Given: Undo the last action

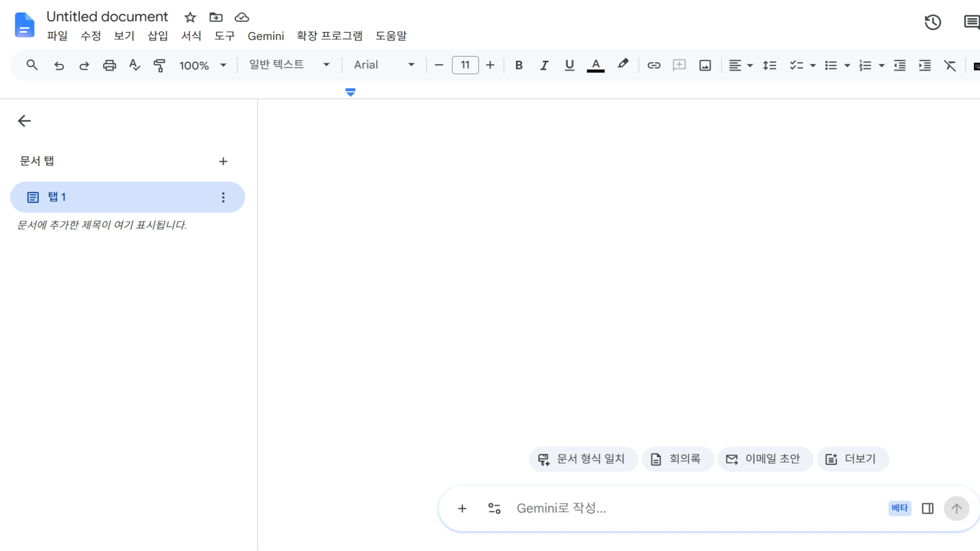Looking at the screenshot, I should (59, 65).
